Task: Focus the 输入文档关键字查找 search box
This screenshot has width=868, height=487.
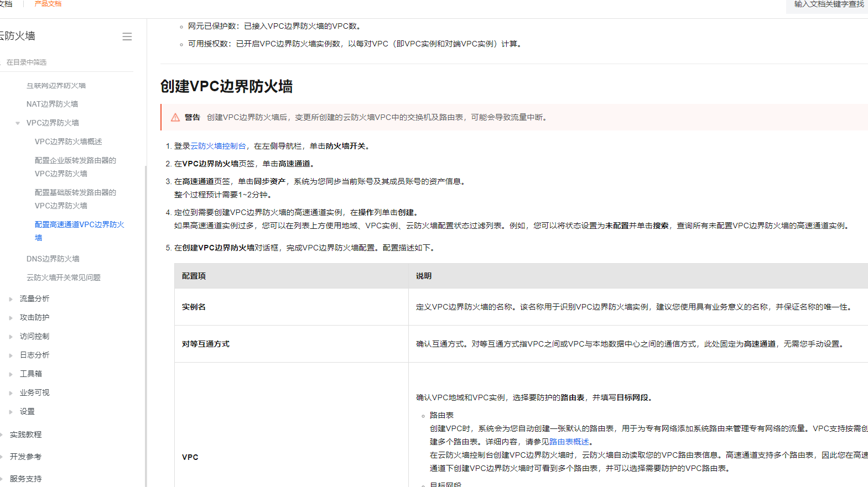Action: click(827, 6)
